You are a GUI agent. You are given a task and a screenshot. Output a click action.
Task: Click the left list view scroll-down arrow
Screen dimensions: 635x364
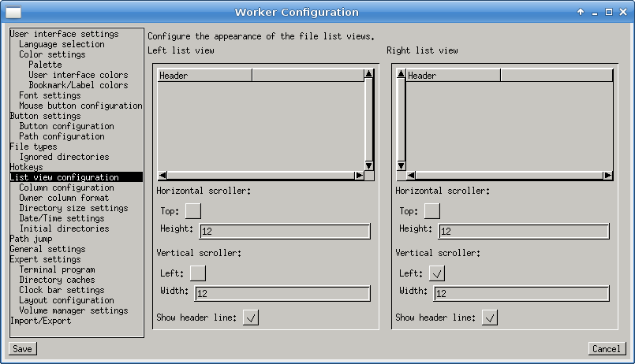click(368, 165)
